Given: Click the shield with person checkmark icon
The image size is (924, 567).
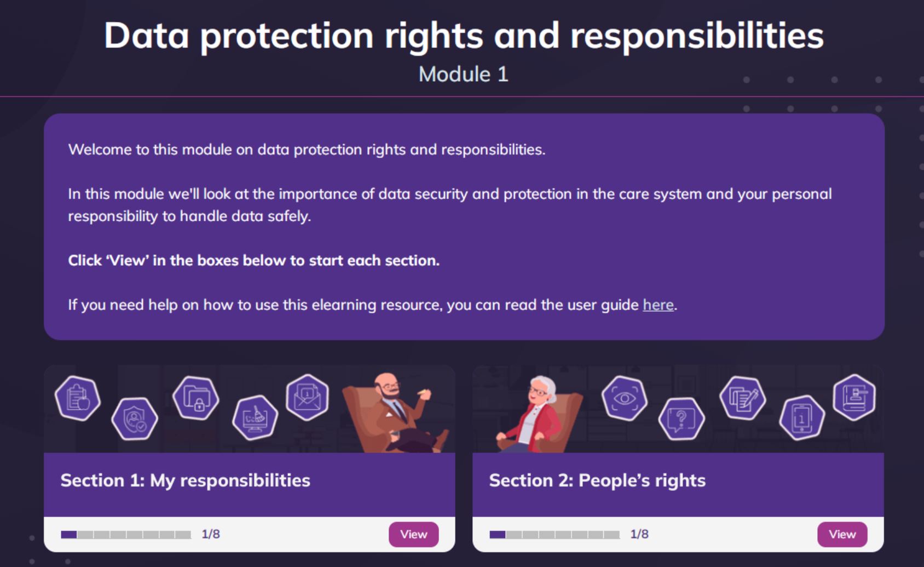Looking at the screenshot, I should pyautogui.click(x=135, y=419).
